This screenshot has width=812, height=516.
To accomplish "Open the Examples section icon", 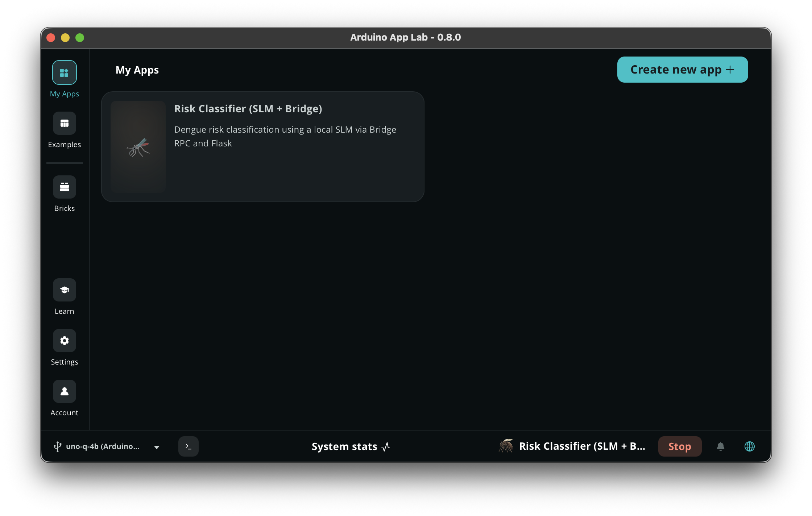I will (x=65, y=124).
